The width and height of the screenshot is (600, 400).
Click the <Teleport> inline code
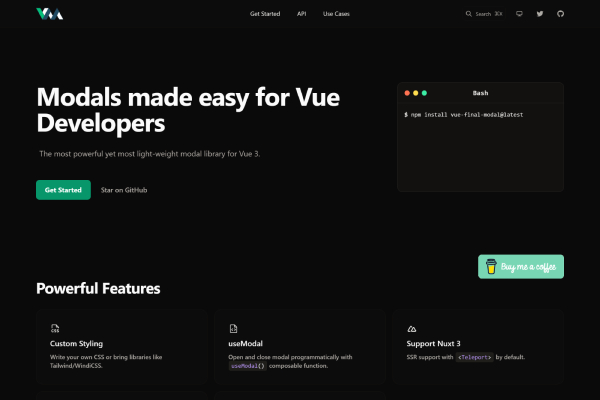coord(474,357)
